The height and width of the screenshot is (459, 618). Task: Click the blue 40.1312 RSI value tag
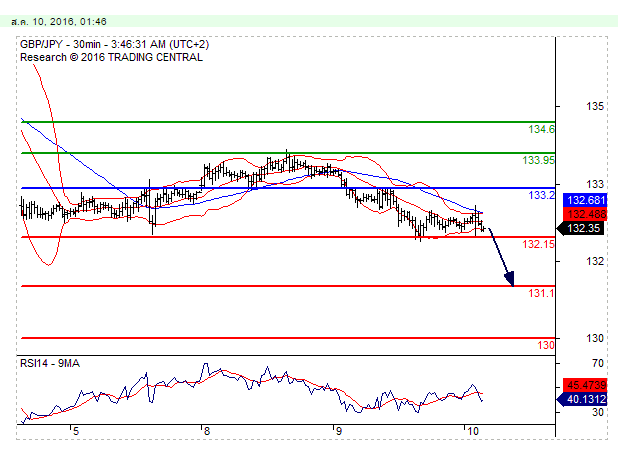tap(583, 400)
